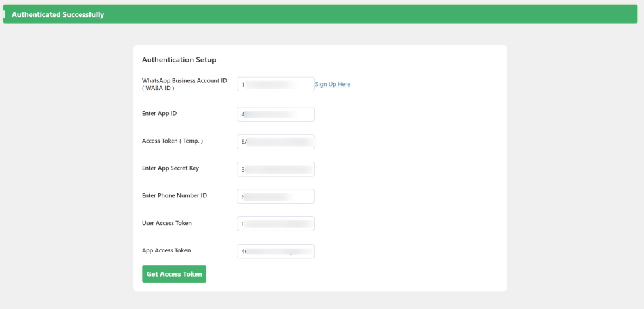Viewport: 644px width, 309px height.
Task: Click the Authentication Setup heading
Action: click(179, 60)
